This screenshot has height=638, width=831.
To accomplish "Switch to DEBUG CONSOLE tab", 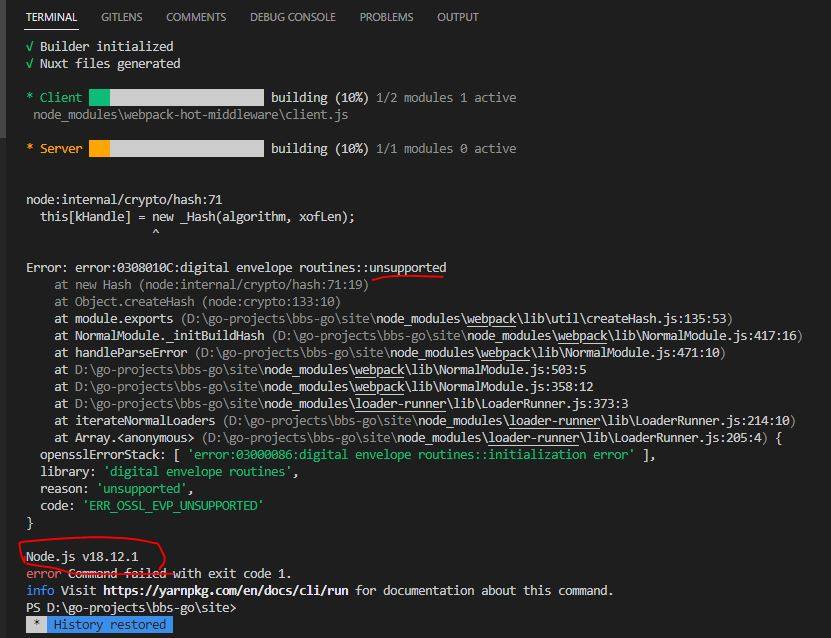I will pos(293,17).
